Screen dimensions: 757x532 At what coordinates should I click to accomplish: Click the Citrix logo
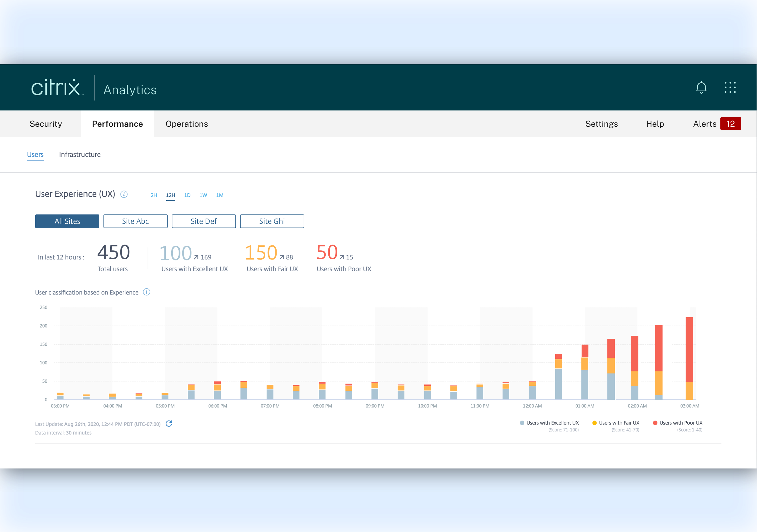tap(56, 88)
